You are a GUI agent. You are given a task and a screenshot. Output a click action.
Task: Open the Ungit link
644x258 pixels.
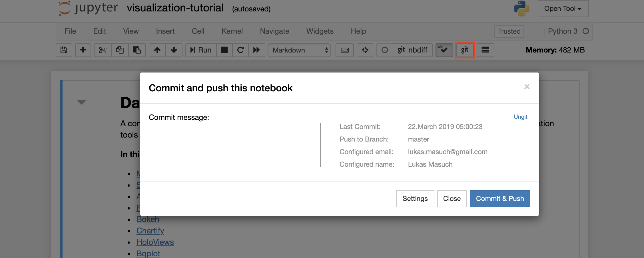[520, 117]
